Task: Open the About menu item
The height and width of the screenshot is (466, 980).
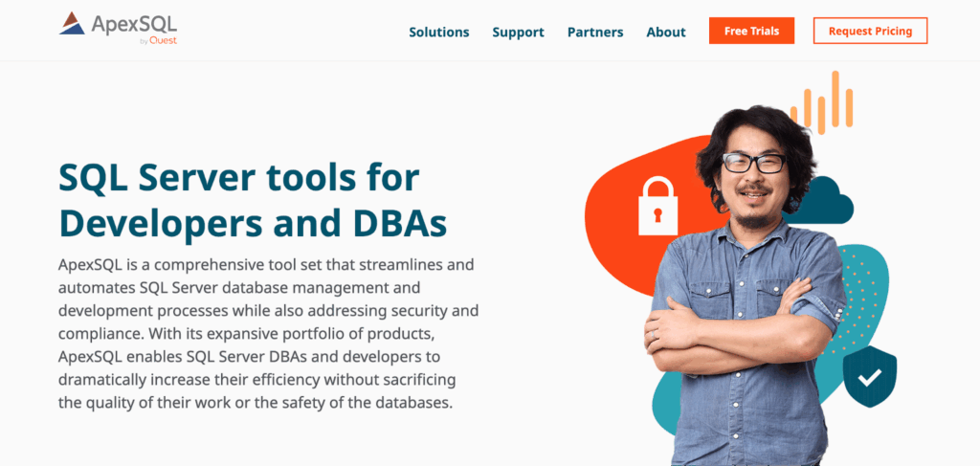Action: coord(665,32)
